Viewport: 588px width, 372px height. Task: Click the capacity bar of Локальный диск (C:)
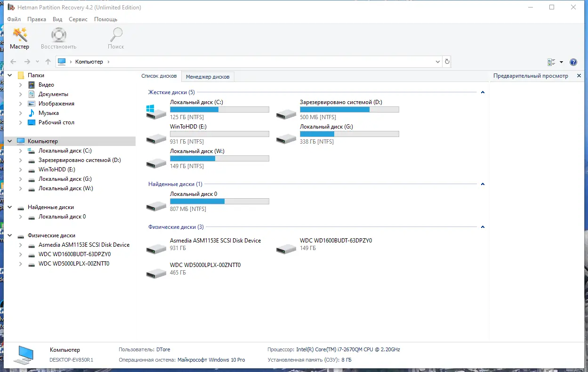pos(219,109)
